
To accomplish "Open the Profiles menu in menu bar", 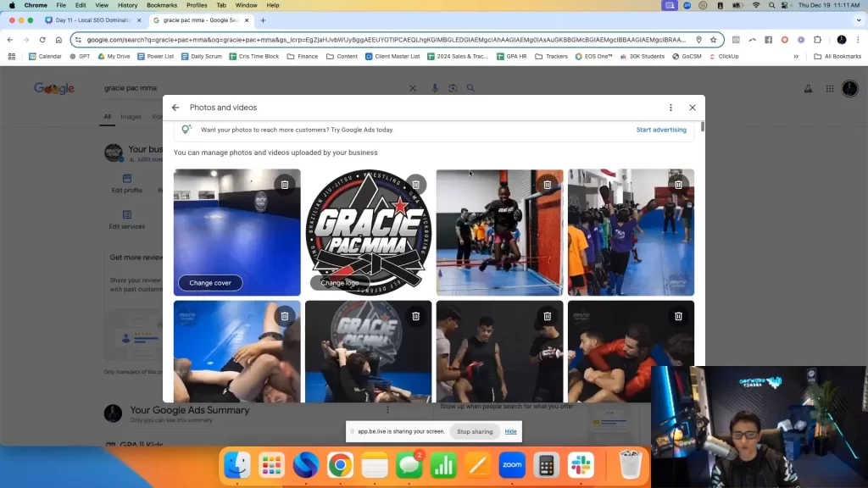I will pos(197,5).
